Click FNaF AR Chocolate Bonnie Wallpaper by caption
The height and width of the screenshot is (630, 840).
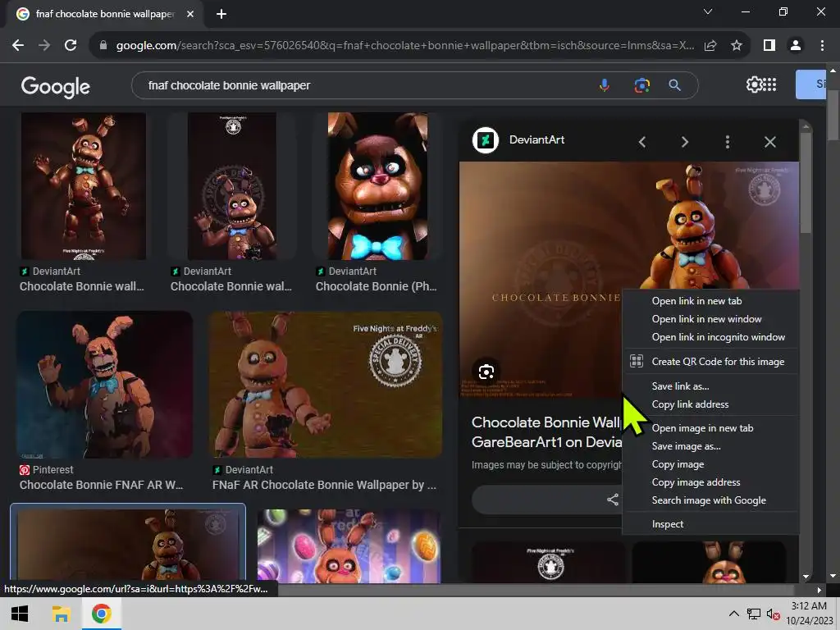coord(324,485)
